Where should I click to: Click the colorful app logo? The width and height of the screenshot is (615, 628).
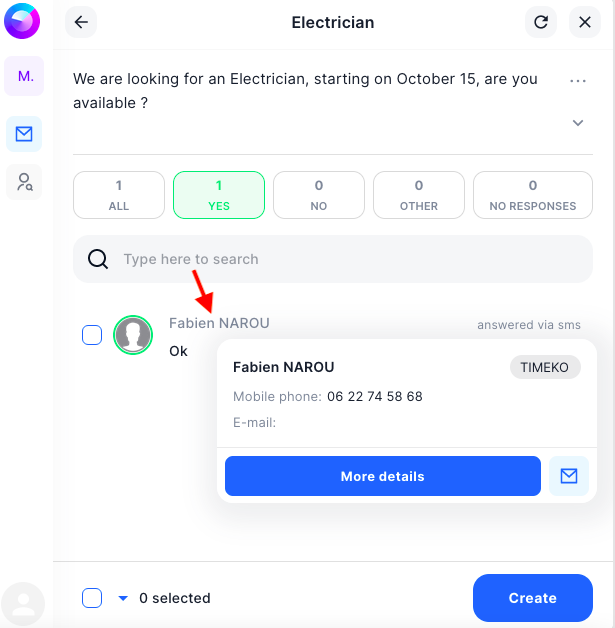pos(22,21)
